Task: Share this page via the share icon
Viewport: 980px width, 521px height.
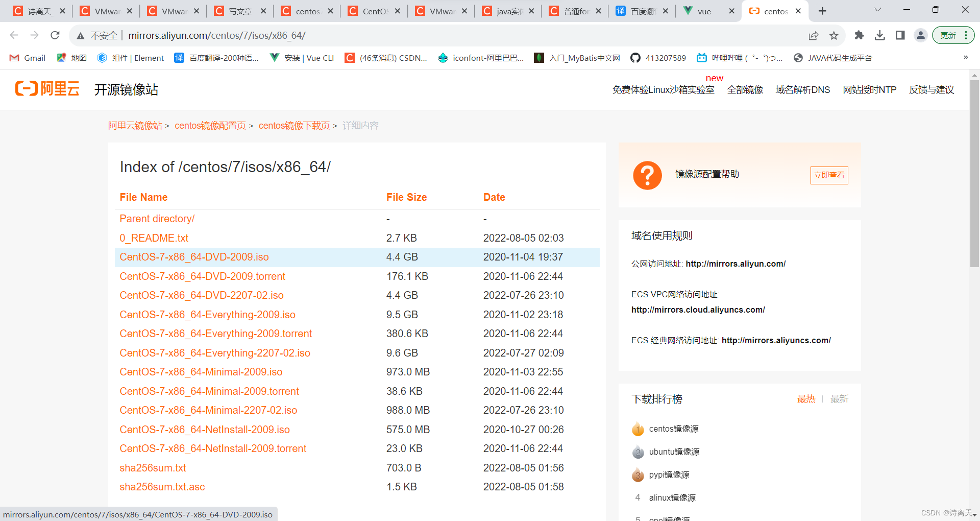Action: (814, 35)
